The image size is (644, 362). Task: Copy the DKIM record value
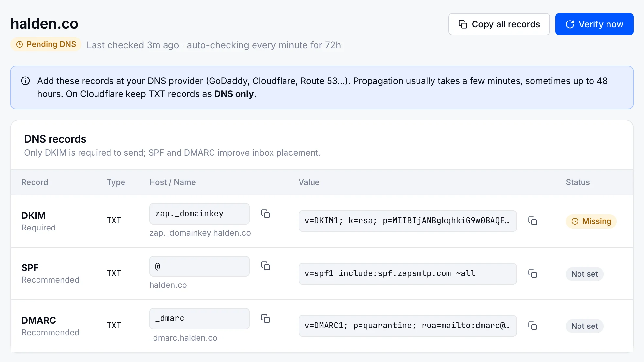[x=533, y=221]
